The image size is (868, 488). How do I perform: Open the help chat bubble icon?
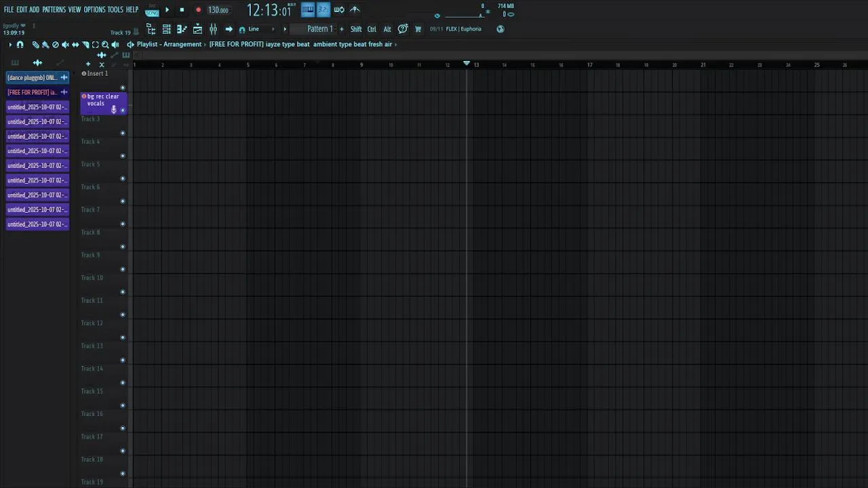(x=403, y=29)
